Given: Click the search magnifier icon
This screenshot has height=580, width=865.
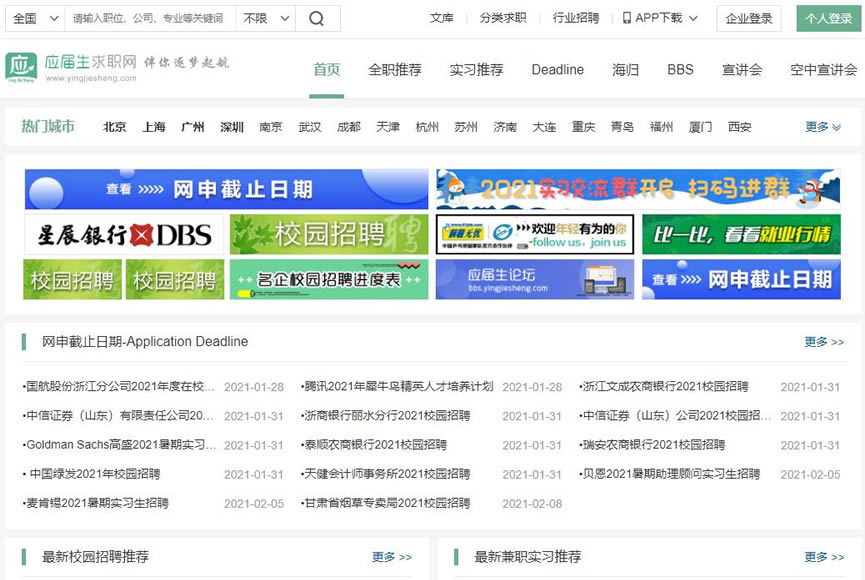Looking at the screenshot, I should pos(317,19).
